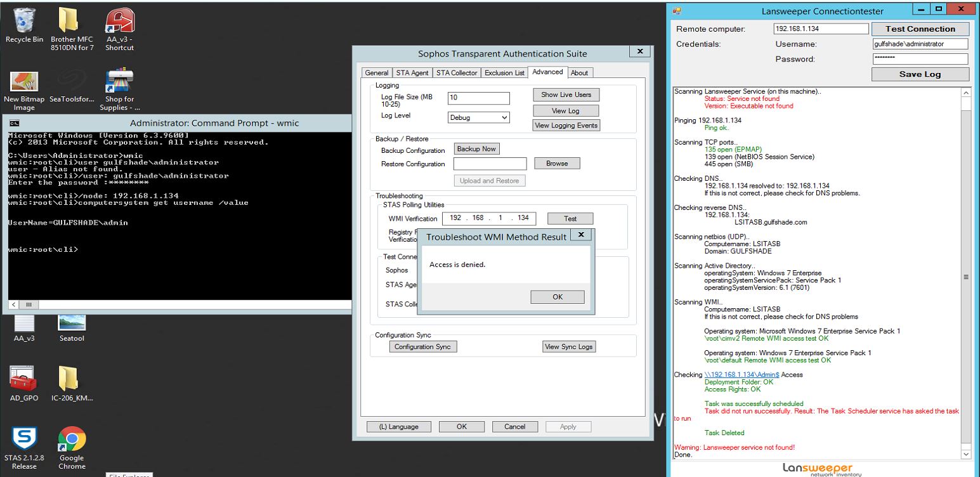This screenshot has width=980, height=477.
Task: Click 'Ping ok.' log line
Action: (717, 127)
